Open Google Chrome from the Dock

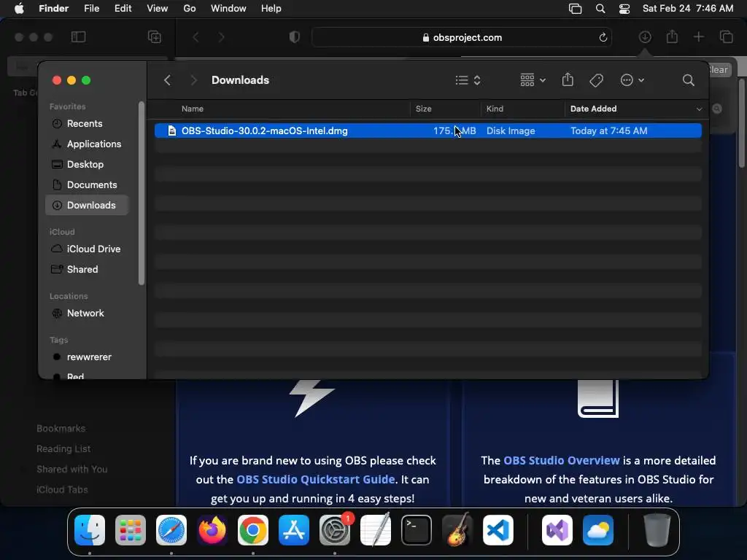253,530
